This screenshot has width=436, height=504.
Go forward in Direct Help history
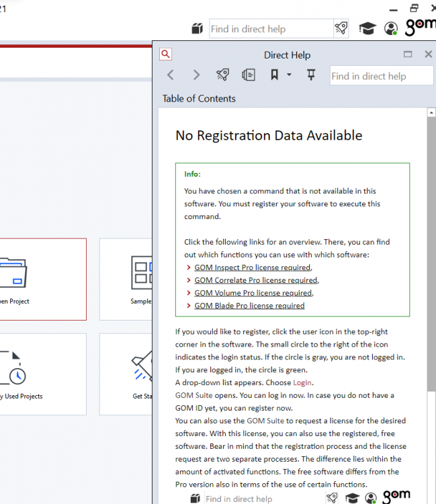click(x=196, y=75)
